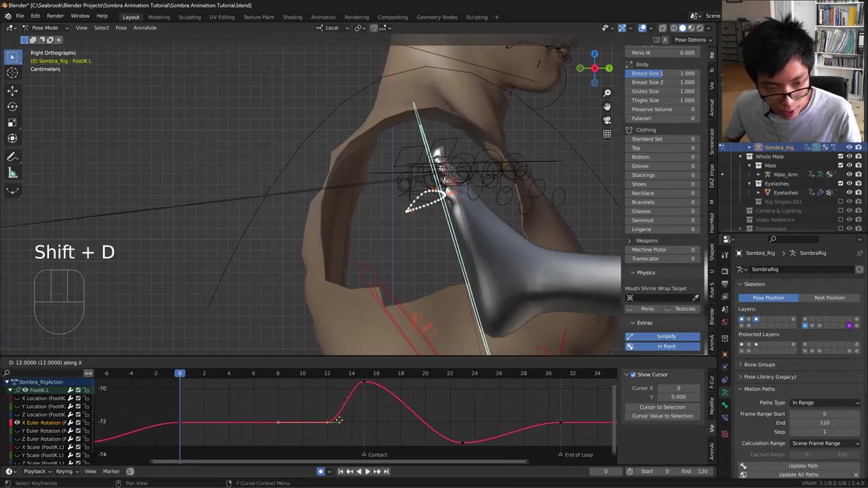Select the Move tool in left toolbar
868x488 pixels.
pos(12,90)
